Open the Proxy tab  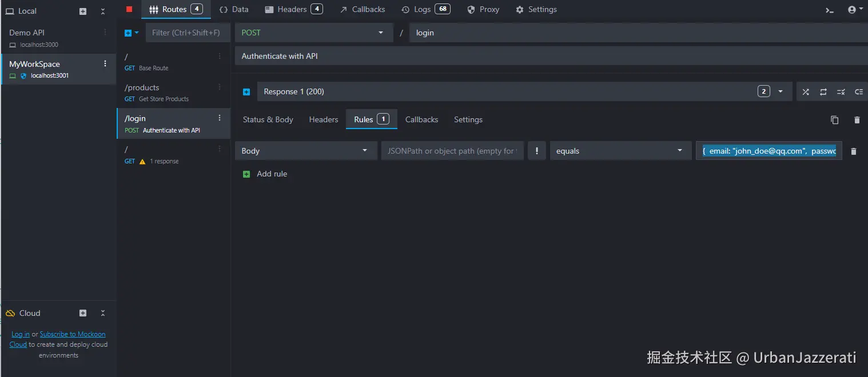point(483,9)
